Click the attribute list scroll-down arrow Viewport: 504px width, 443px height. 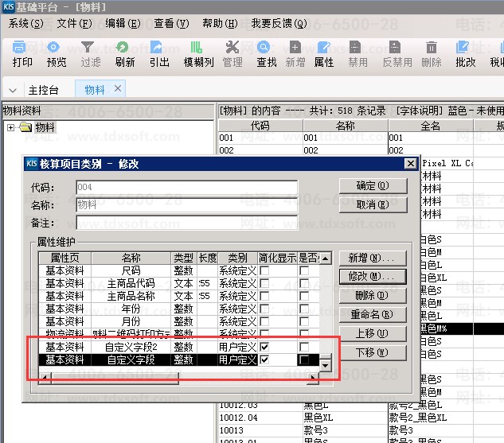(x=325, y=365)
